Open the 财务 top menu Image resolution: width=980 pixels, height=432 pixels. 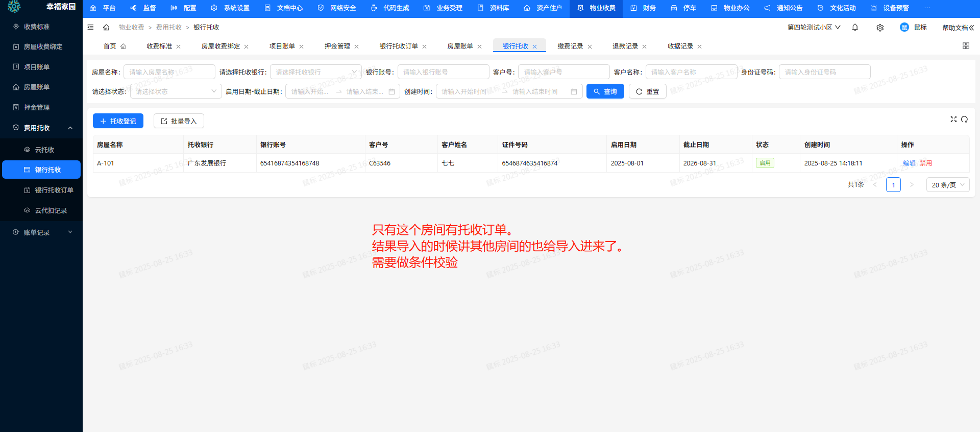pyautogui.click(x=643, y=8)
